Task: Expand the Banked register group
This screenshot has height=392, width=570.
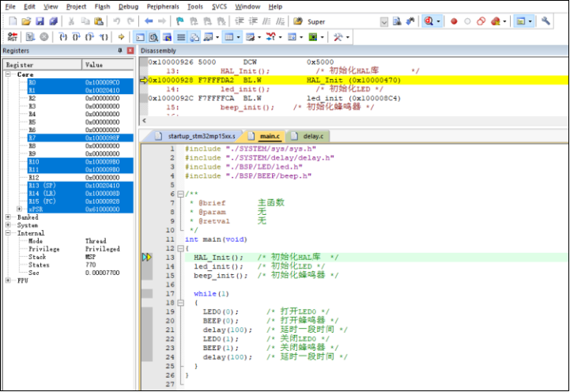Action: 9,217
